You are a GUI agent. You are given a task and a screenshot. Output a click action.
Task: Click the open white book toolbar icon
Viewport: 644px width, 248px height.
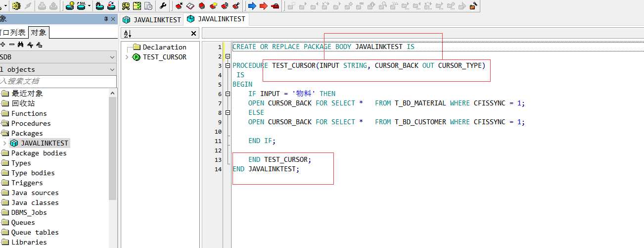pos(190,6)
